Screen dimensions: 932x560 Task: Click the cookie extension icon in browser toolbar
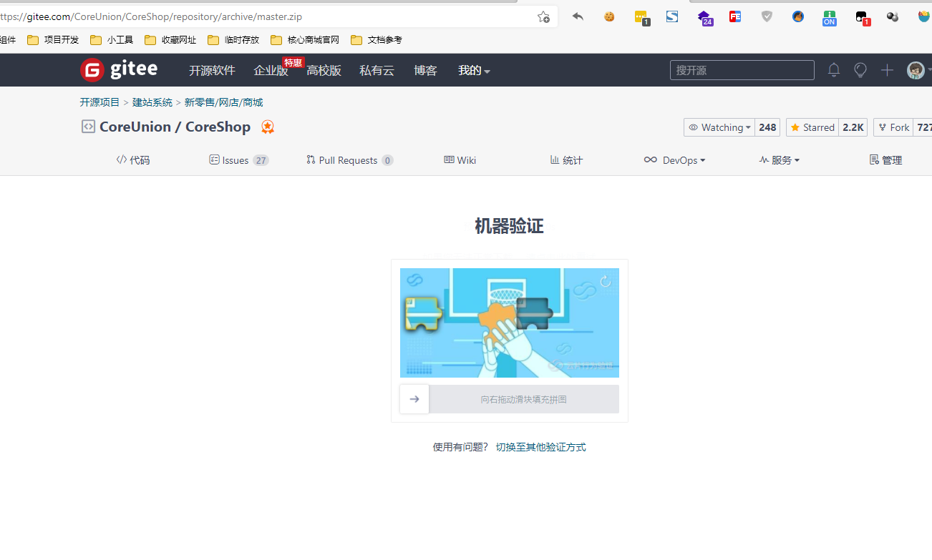click(x=609, y=16)
